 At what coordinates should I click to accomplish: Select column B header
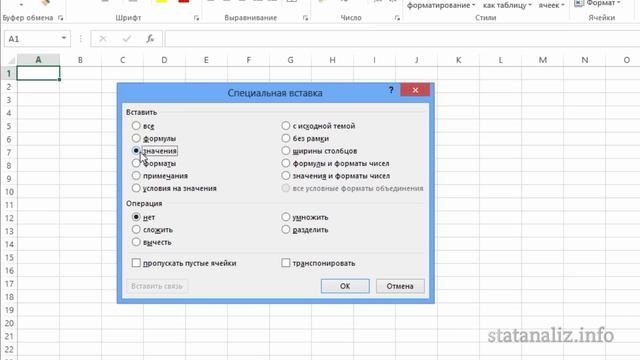point(80,60)
